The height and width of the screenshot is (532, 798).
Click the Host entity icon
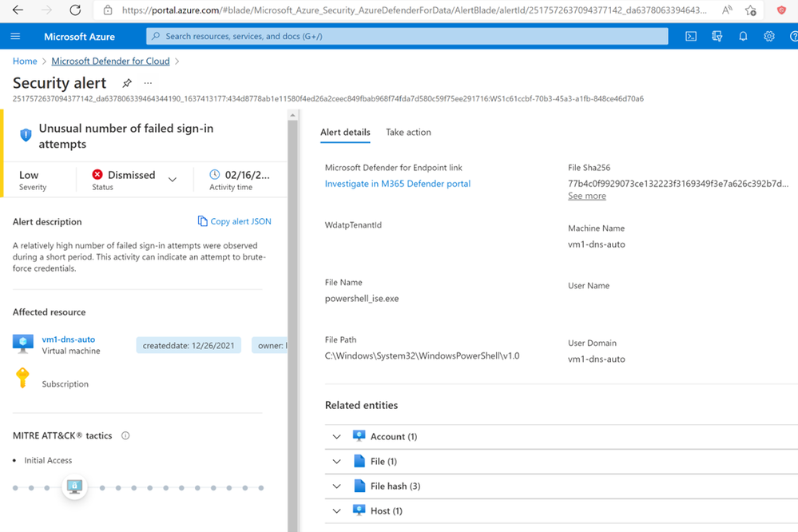point(359,510)
